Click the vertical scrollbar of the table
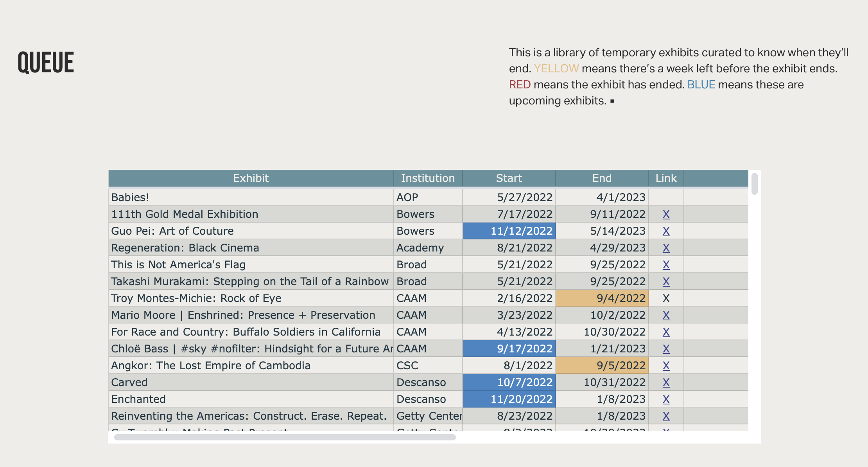Image resolution: width=868 pixels, height=467 pixels. 754,184
